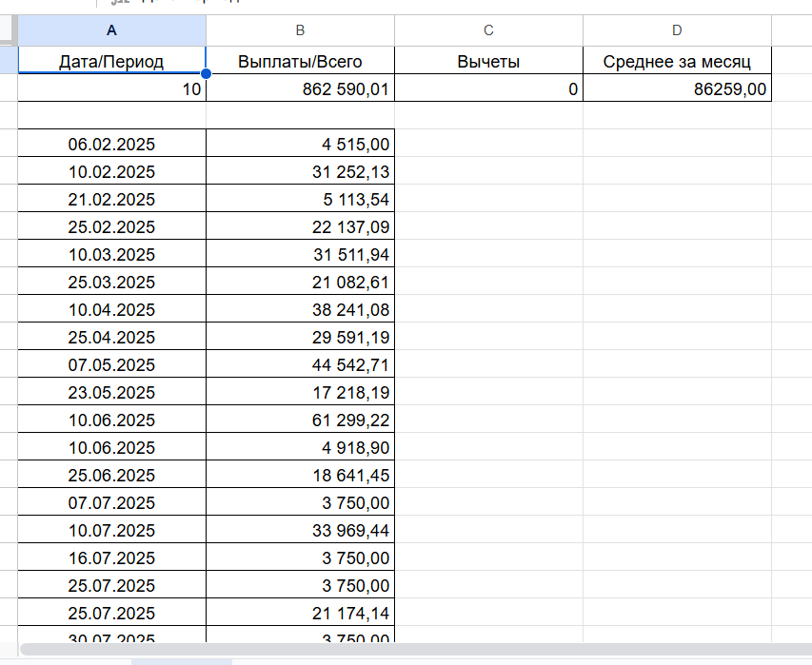The width and height of the screenshot is (812, 665).
Task: Select the cell with value 10
Action: (x=112, y=88)
